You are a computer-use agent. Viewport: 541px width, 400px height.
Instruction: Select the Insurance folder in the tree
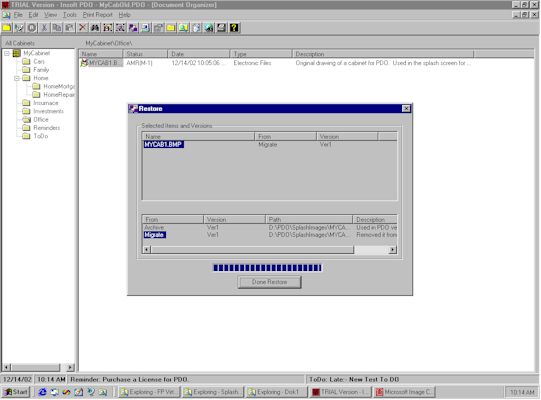point(46,103)
